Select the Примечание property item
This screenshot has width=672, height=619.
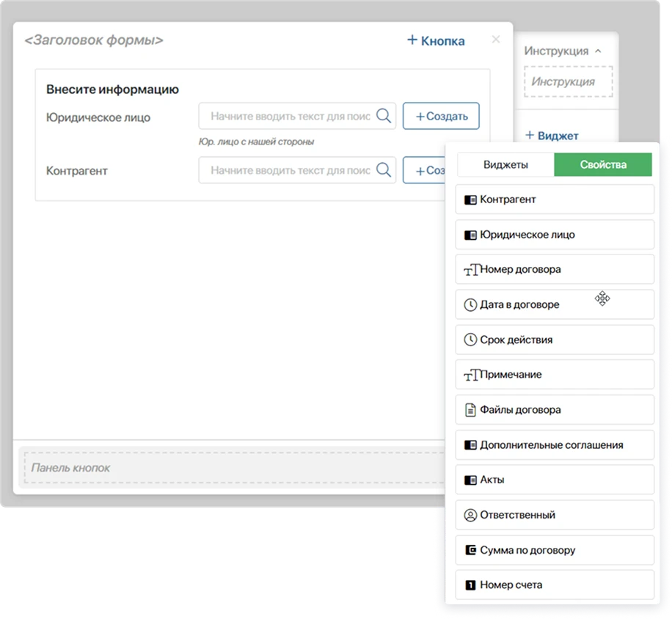[555, 375]
